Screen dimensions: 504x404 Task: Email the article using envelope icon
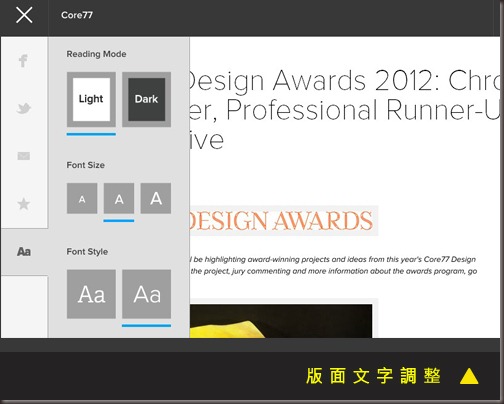(x=24, y=156)
